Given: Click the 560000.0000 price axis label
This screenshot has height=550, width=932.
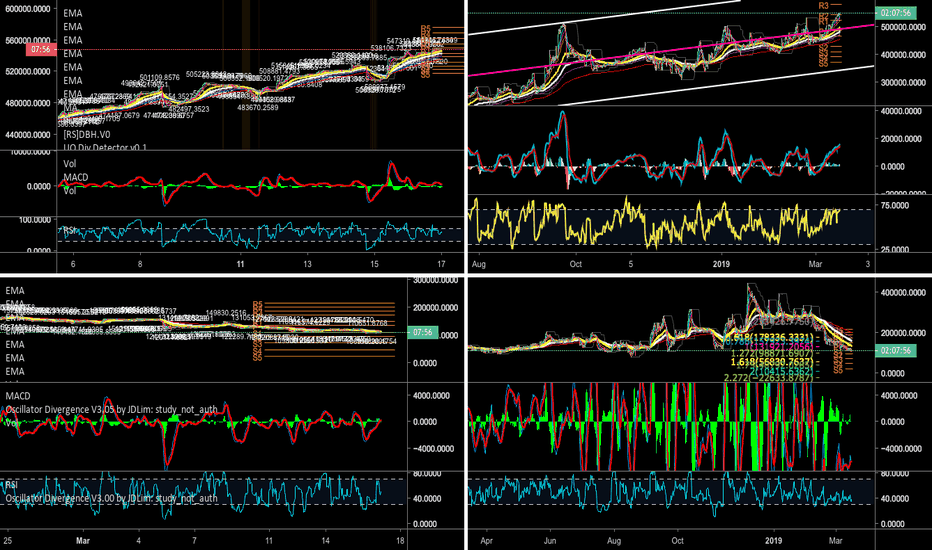Looking at the screenshot, I should pos(29,40).
